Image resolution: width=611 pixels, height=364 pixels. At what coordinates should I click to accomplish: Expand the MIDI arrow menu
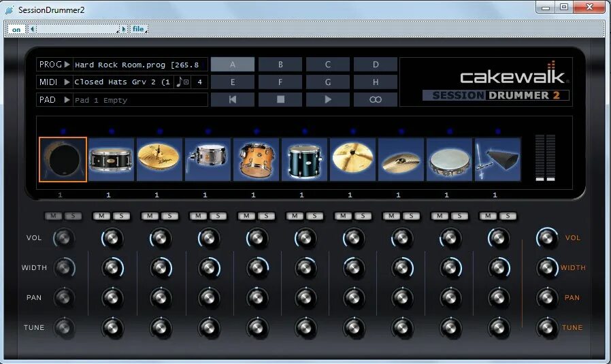(x=67, y=82)
